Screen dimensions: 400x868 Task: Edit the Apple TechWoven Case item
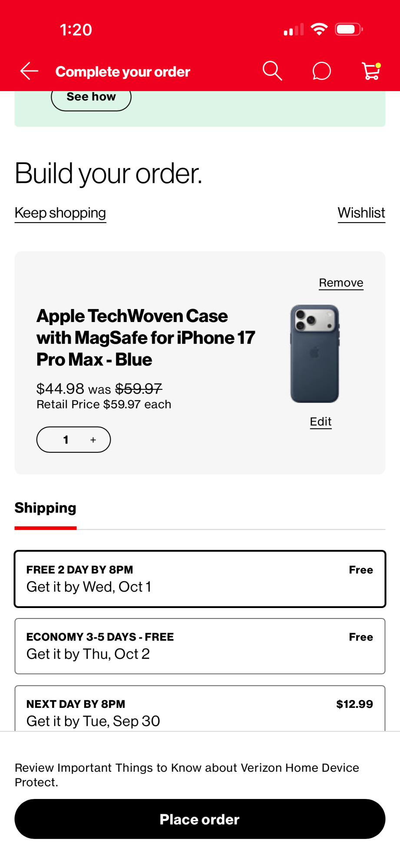(x=321, y=421)
